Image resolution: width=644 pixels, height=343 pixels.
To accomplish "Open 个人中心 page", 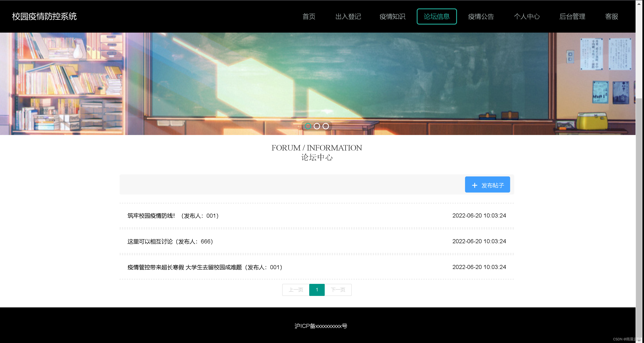I will click(526, 16).
